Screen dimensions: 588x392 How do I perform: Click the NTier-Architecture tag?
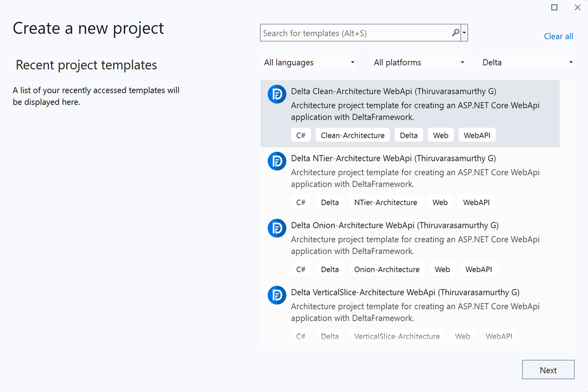tap(385, 202)
